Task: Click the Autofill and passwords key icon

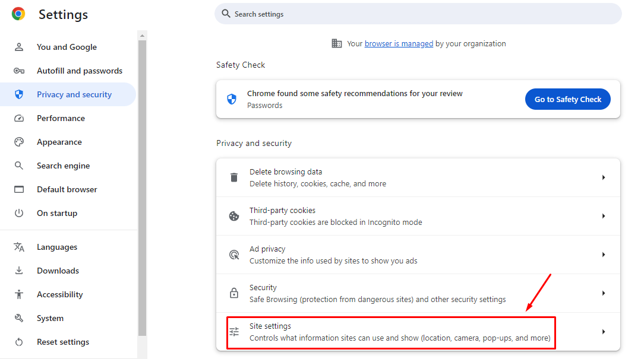Action: point(19,71)
